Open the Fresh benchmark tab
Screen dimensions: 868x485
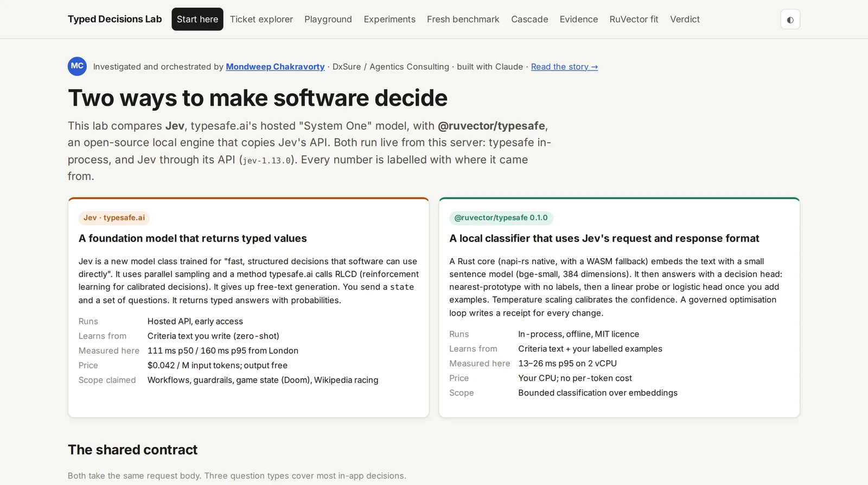point(463,19)
